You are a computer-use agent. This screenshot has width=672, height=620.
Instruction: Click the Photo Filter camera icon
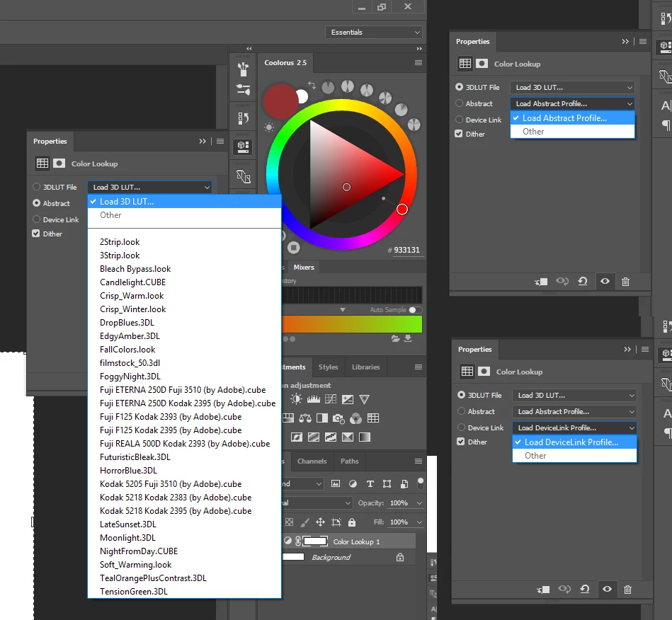(x=338, y=418)
